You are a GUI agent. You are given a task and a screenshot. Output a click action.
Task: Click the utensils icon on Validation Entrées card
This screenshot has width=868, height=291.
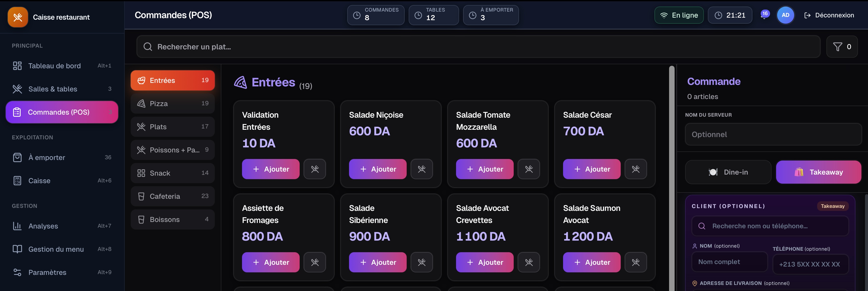pyautogui.click(x=314, y=169)
